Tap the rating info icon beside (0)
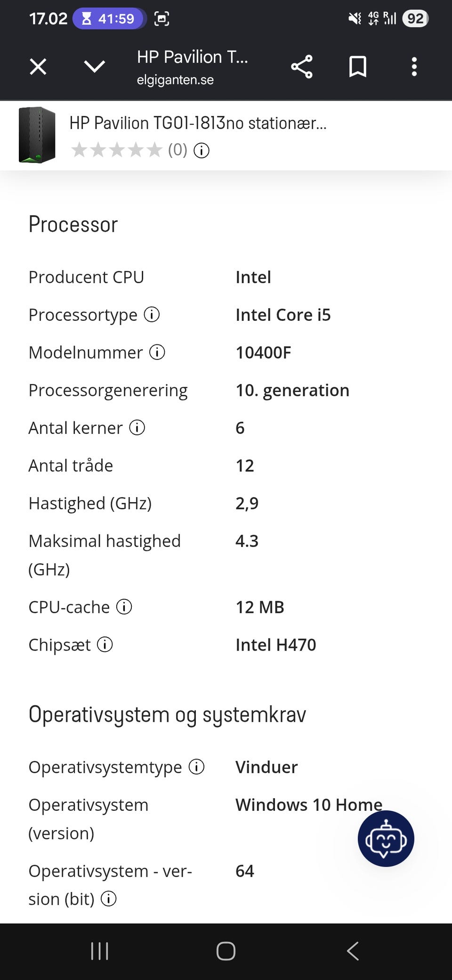The width and height of the screenshot is (452, 980). (202, 151)
